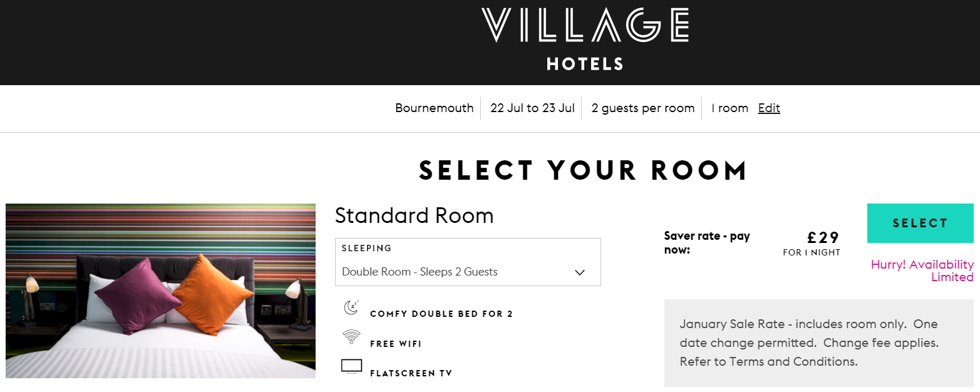The height and width of the screenshot is (392, 980).
Task: Click the moon sleep icon
Action: coord(351,307)
